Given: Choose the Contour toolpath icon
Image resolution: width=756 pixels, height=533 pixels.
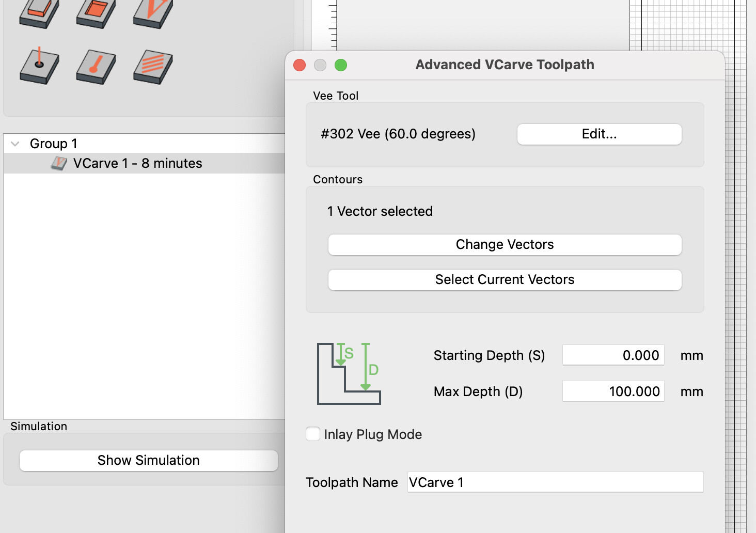Looking at the screenshot, I should 39,14.
